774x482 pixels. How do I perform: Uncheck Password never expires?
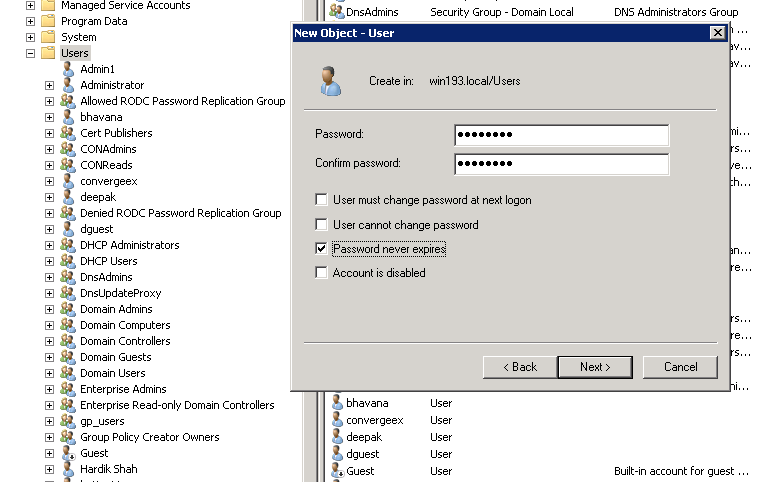click(x=321, y=249)
